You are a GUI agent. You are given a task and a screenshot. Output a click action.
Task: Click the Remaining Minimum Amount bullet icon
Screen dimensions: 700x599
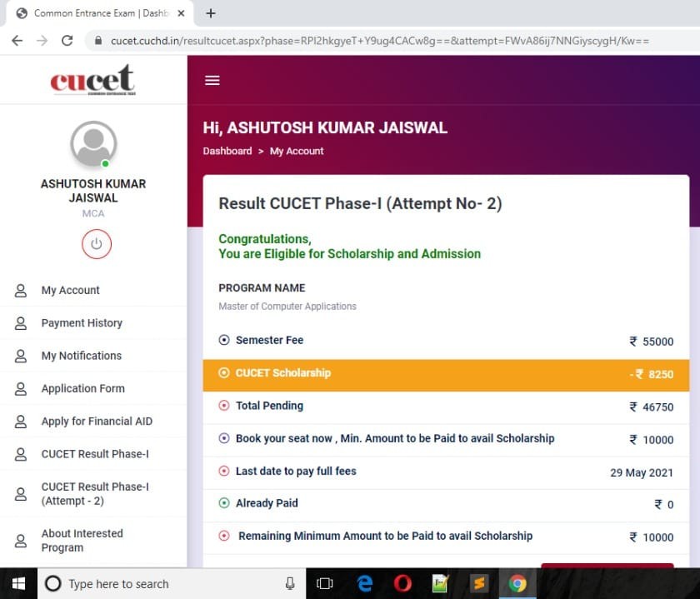tap(224, 536)
